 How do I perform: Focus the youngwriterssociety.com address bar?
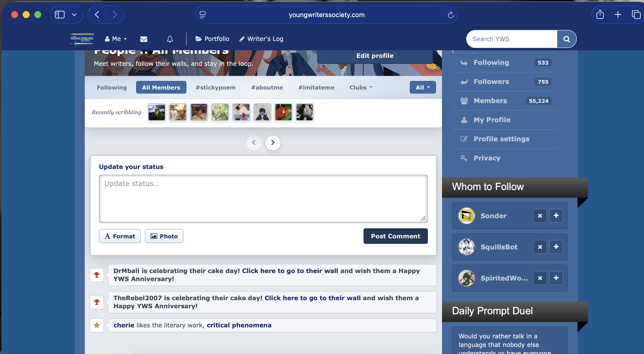click(x=326, y=15)
